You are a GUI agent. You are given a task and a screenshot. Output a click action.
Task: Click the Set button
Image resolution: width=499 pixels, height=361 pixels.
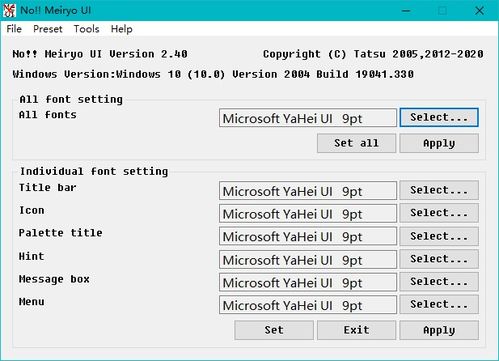click(274, 330)
